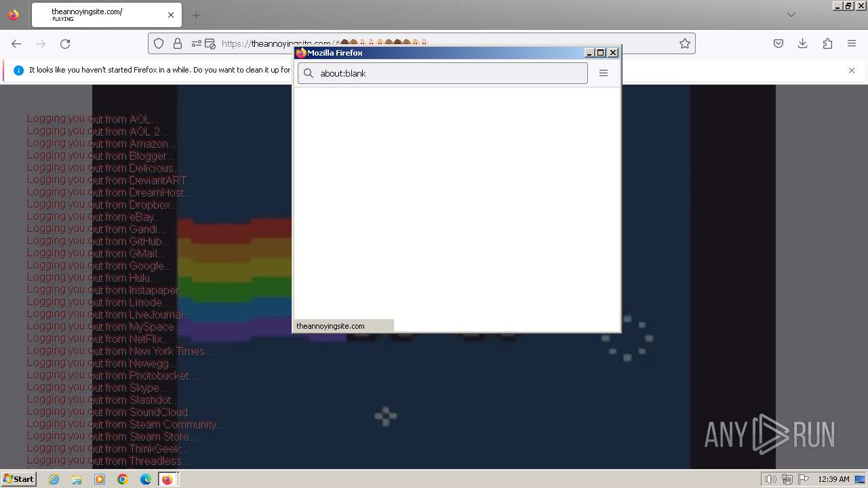Screen dimensions: 868x488
Task: Open the Extensions puzzle icon
Action: 827,43
